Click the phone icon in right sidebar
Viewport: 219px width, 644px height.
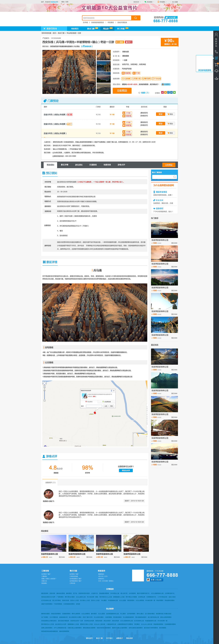216,52
